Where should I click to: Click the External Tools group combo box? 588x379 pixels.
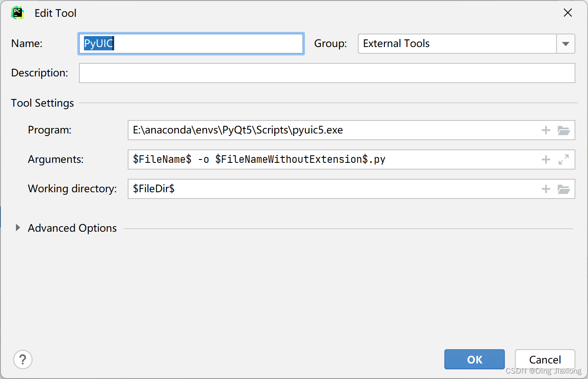(x=457, y=44)
